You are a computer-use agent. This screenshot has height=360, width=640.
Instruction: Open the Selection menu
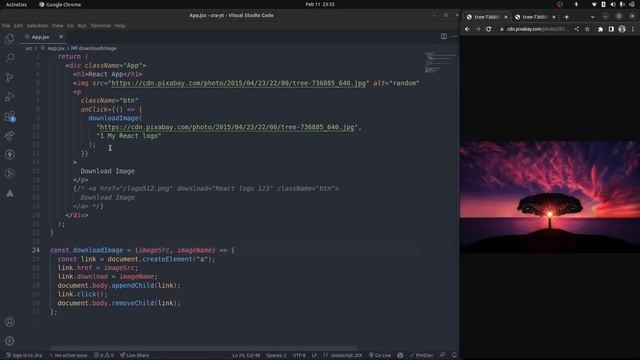click(x=37, y=26)
